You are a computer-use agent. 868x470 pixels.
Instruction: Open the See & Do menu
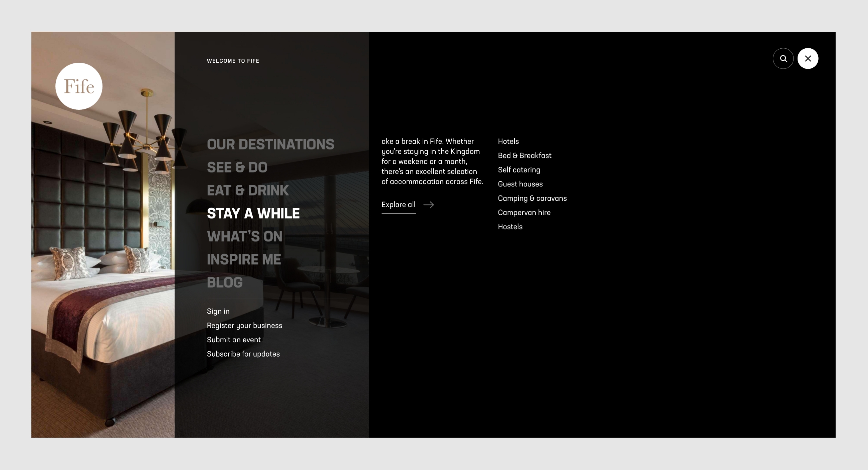click(x=237, y=167)
